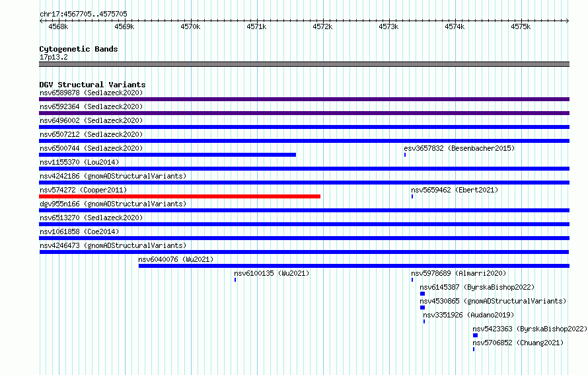Click the 17p13.2 band label
This screenshot has width=588, height=375.
(54, 57)
